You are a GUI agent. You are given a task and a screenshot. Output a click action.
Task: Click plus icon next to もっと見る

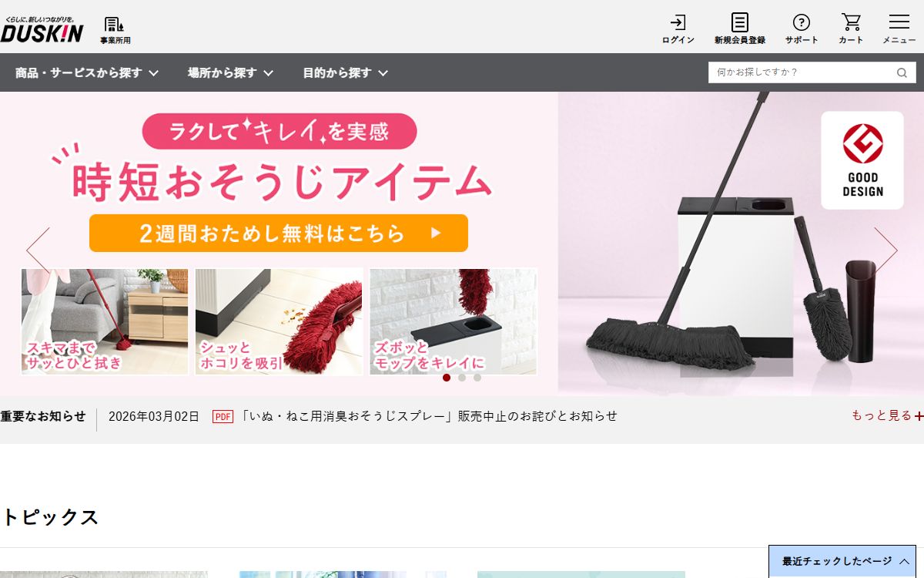click(x=919, y=416)
